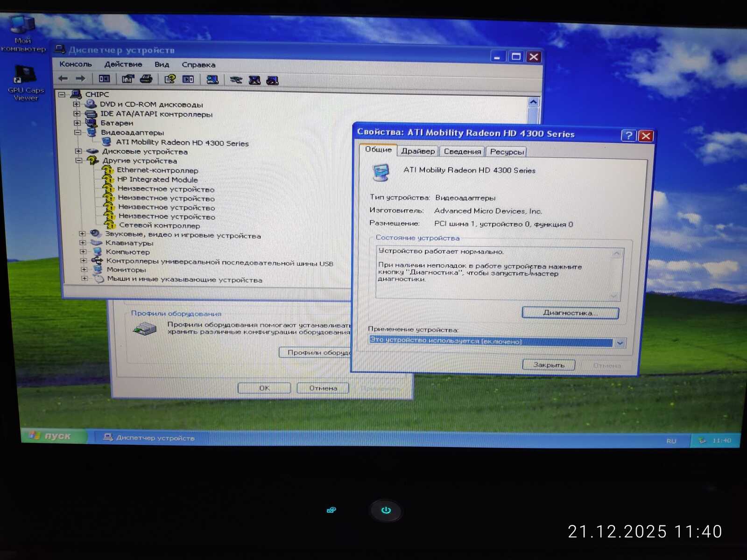The width and height of the screenshot is (747, 560).
Task: Select the Общие tab
Action: coord(378,150)
